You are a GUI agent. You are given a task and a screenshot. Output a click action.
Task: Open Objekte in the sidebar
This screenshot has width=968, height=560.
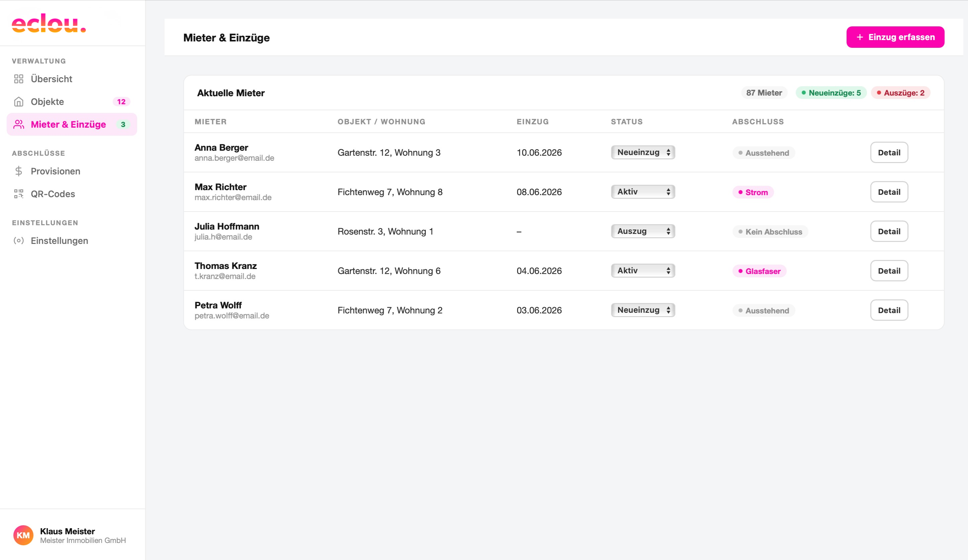[x=72, y=101]
